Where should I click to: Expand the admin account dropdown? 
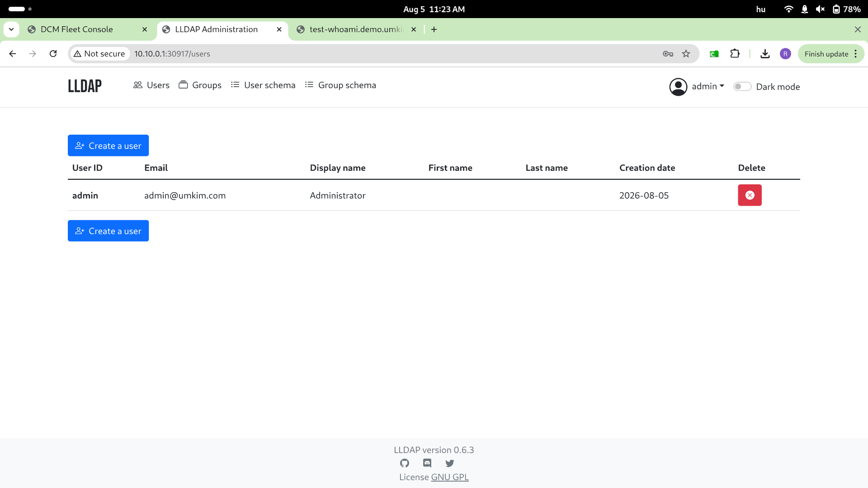[708, 86]
